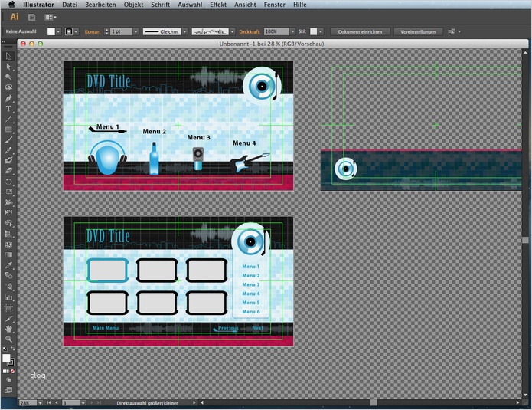The image size is (532, 410).
Task: Click the Voreinstellungen button
Action: point(418,31)
